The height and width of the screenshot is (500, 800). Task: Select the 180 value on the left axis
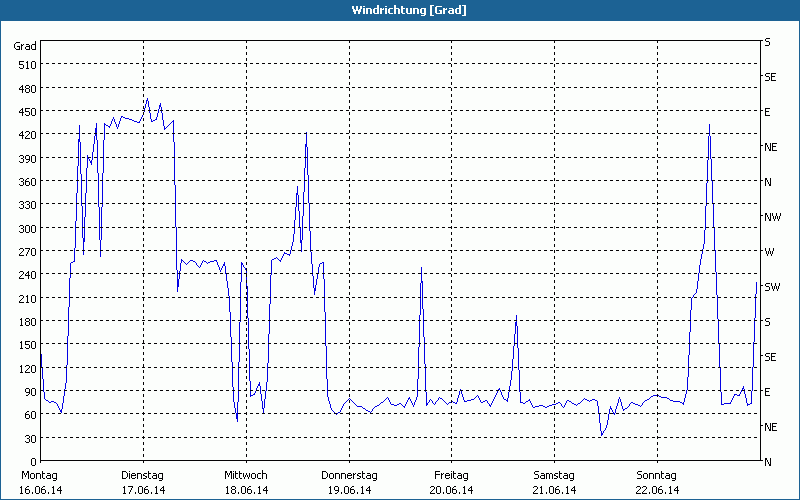tap(26, 322)
